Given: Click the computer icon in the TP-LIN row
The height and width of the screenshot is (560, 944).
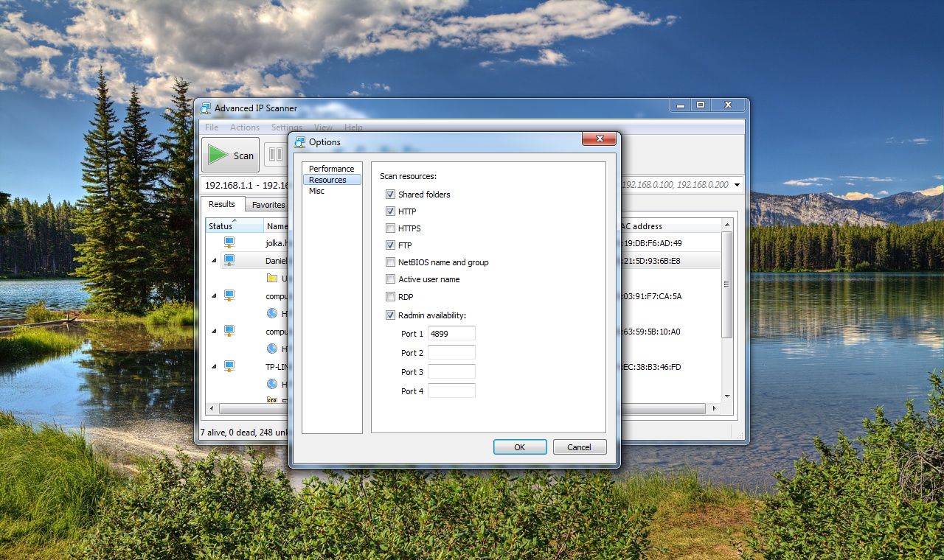Looking at the screenshot, I should [x=229, y=366].
